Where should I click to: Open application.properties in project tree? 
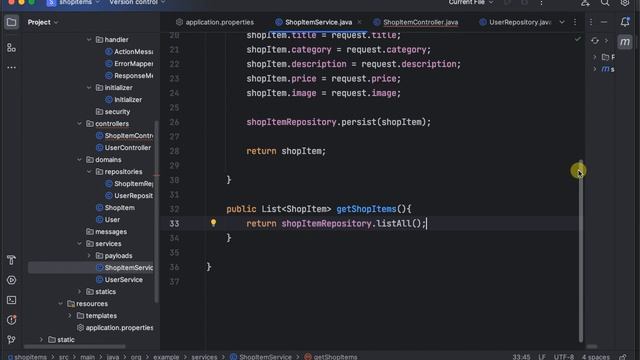point(115,328)
